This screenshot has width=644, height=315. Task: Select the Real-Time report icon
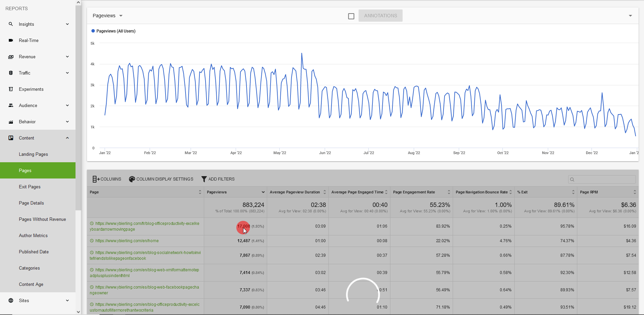click(11, 40)
